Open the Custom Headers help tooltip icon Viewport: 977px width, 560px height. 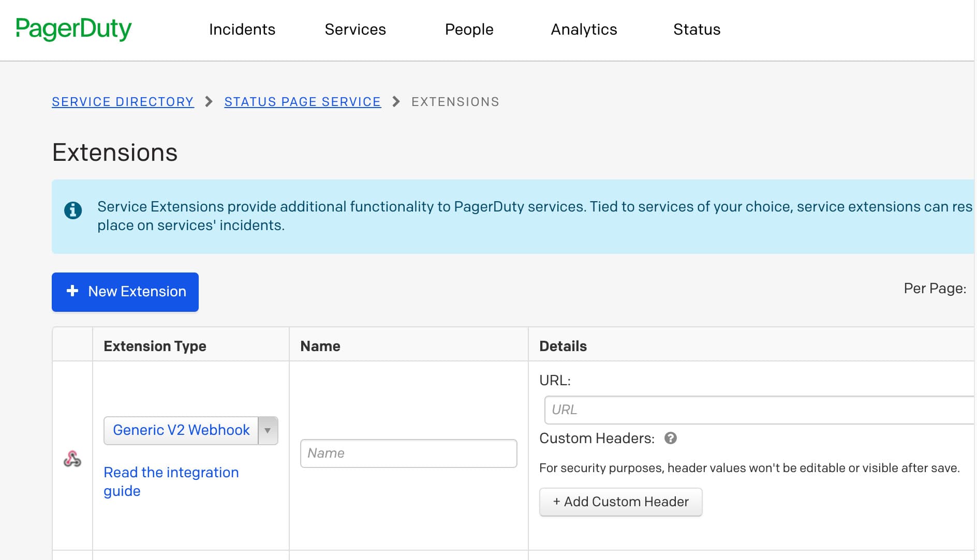tap(671, 438)
